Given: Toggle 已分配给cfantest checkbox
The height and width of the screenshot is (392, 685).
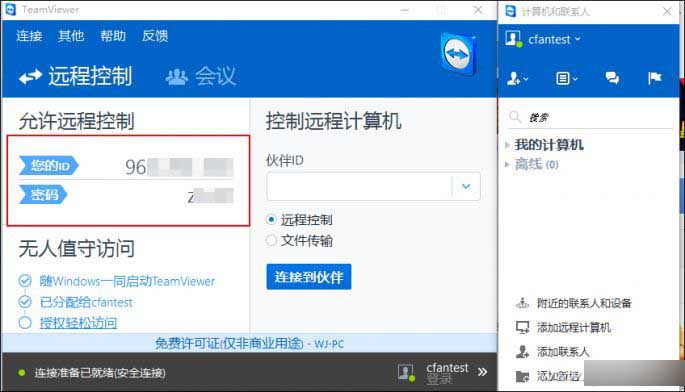Looking at the screenshot, I should pyautogui.click(x=25, y=302).
